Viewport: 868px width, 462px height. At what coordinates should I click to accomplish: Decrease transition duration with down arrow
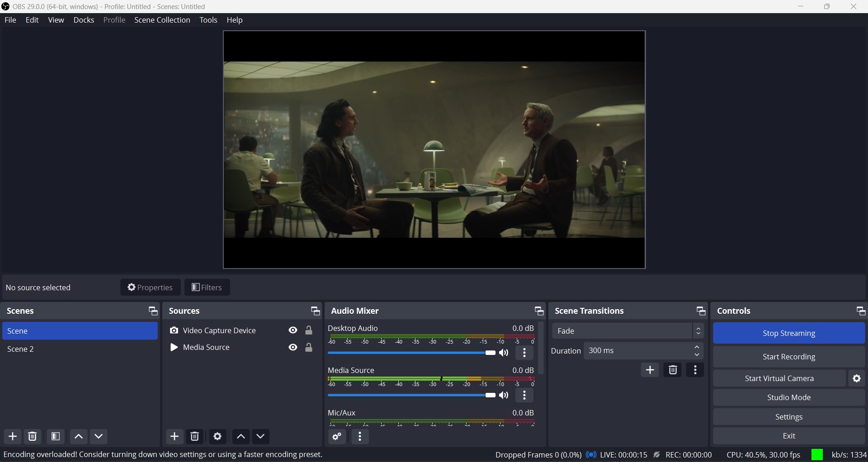coord(697,355)
